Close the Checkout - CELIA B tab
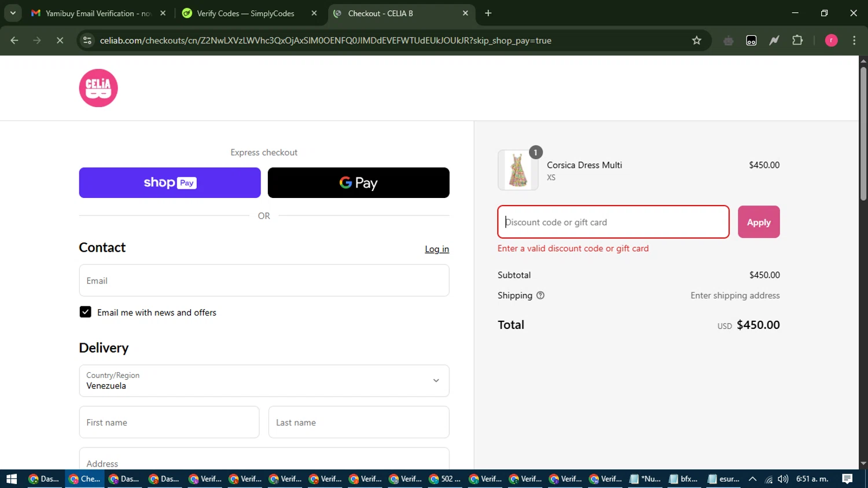 (465, 13)
